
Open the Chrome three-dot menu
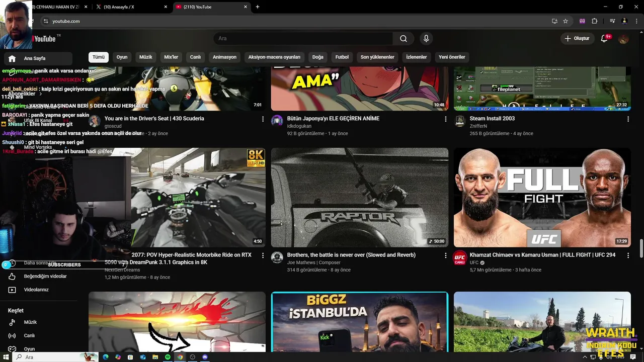tap(636, 21)
